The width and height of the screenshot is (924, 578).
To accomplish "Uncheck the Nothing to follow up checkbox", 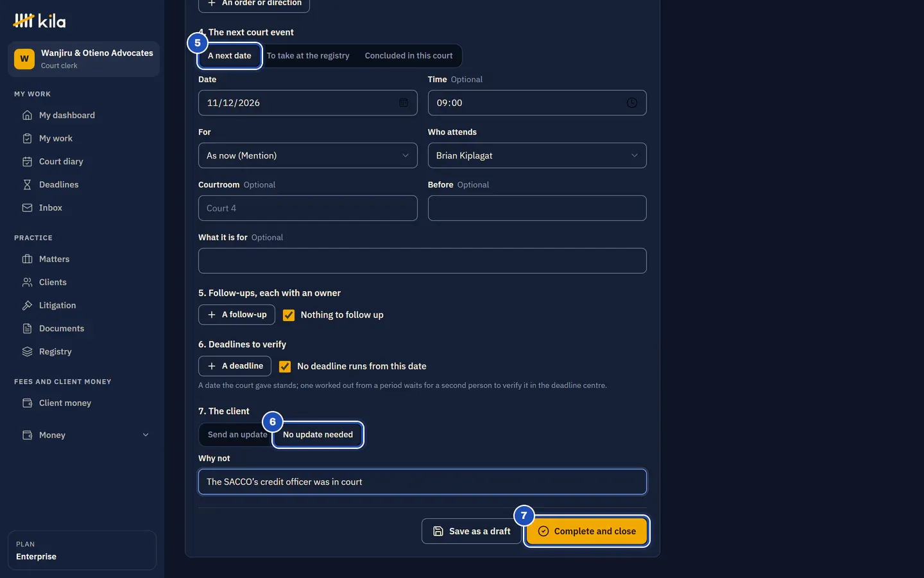I will pos(289,315).
